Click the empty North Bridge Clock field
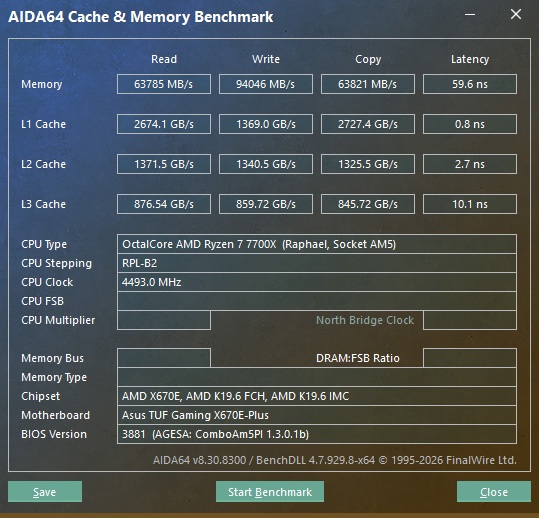Screen dimensions: 539x518 tap(470, 320)
